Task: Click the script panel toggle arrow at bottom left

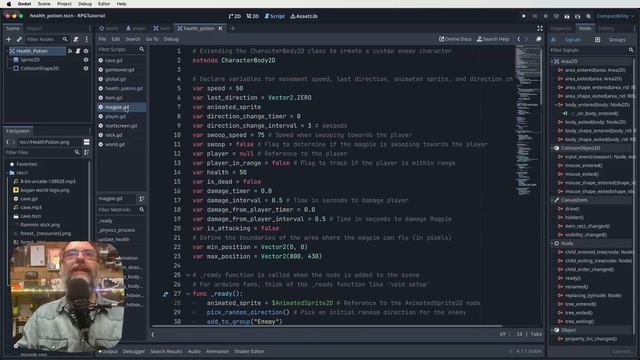Action: coord(153,334)
